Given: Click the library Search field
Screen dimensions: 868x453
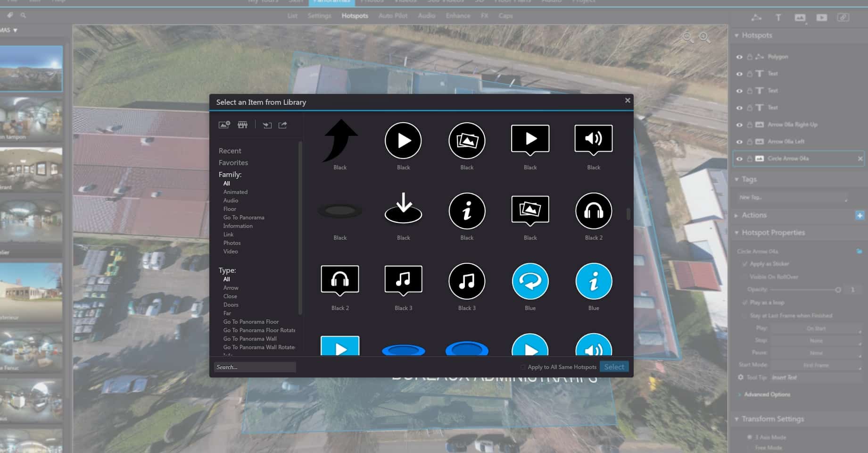Looking at the screenshot, I should tap(255, 367).
